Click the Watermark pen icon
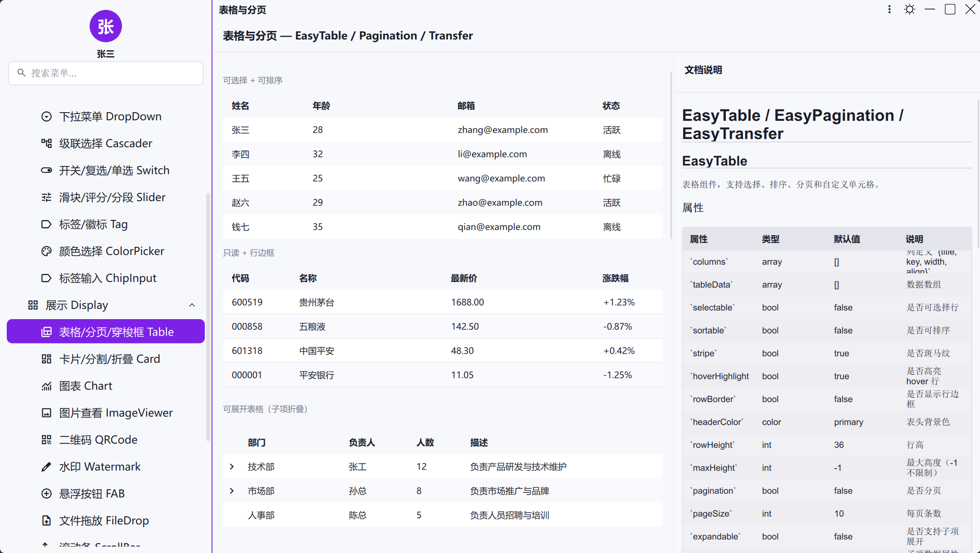The width and height of the screenshot is (980, 553). click(x=46, y=467)
